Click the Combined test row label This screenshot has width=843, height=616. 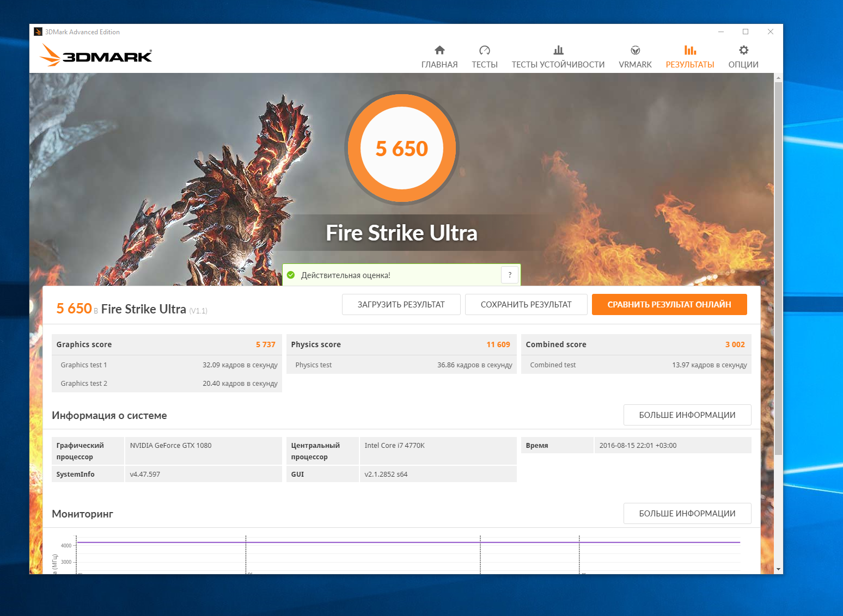553,365
